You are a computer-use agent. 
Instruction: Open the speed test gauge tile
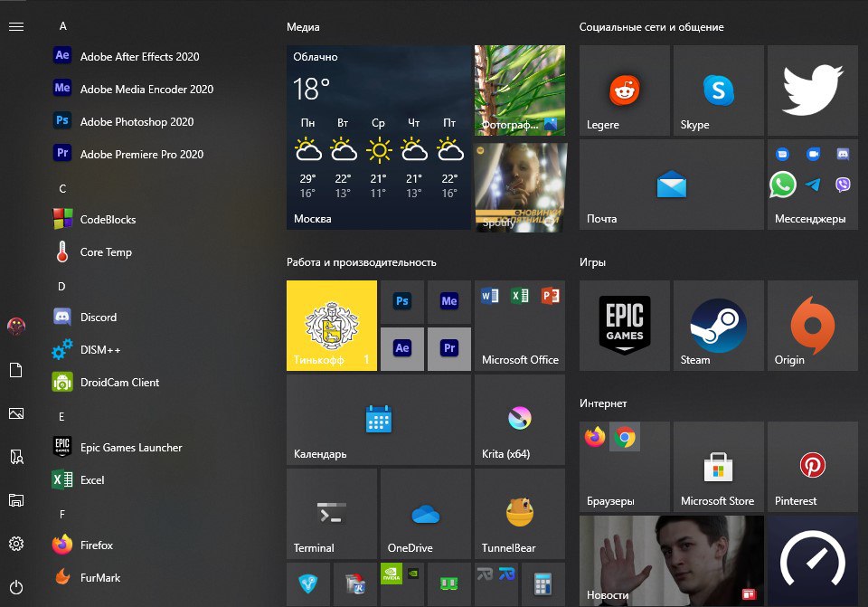pos(813,561)
